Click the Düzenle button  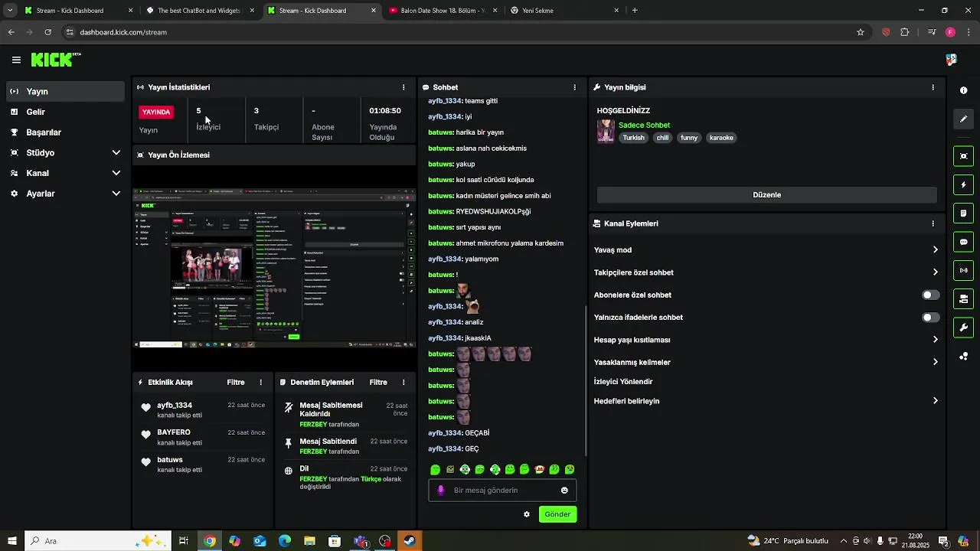[766, 195]
